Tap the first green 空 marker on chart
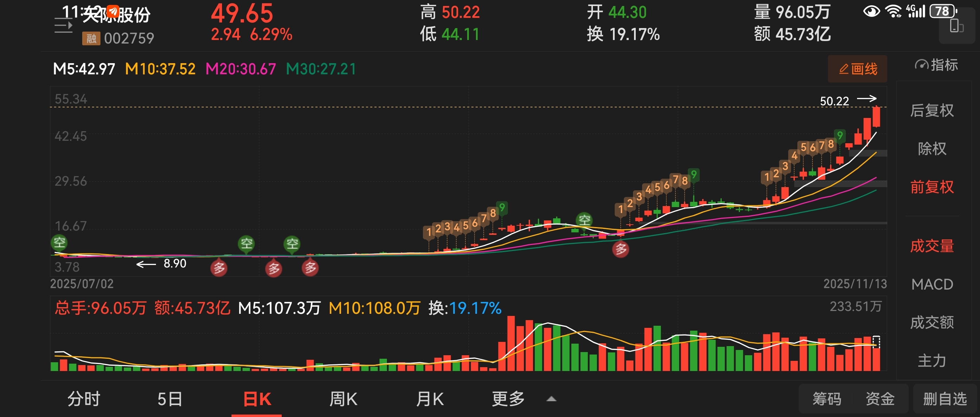The image size is (980, 417). click(59, 242)
